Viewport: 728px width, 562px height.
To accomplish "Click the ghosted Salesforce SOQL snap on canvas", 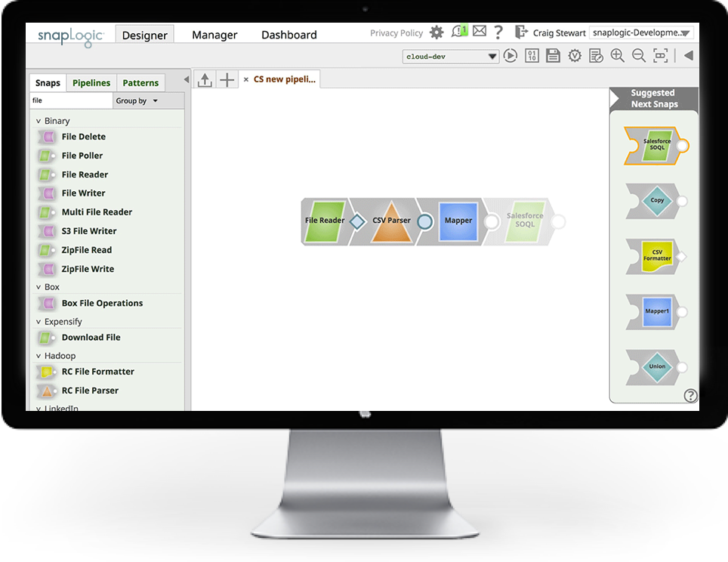I will 525,221.
